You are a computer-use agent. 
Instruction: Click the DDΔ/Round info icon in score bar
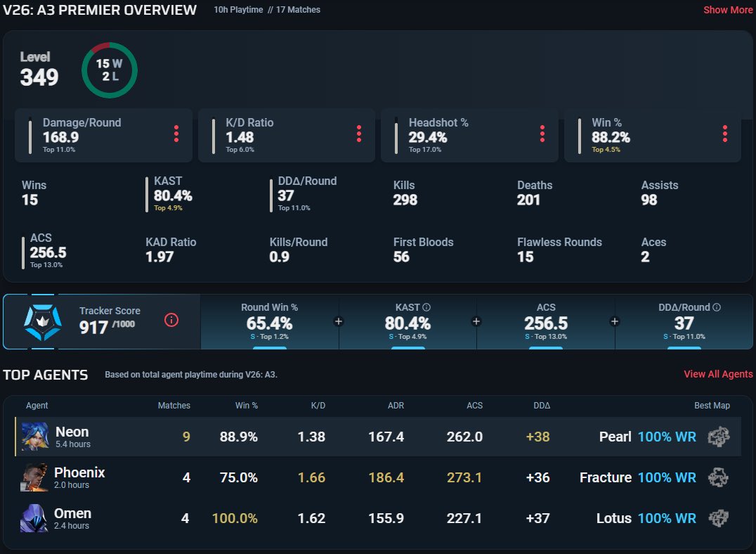[x=717, y=307]
